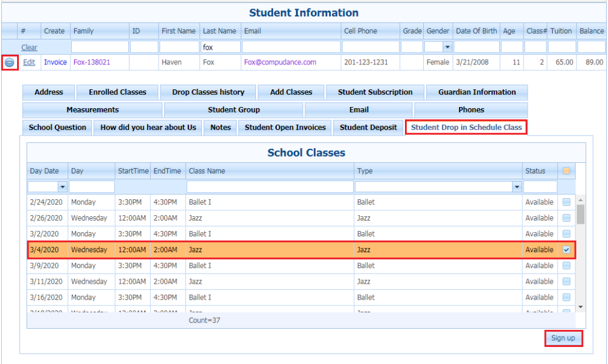Check the checkbox for the 2/24/2020 Ballet I class

566,202
